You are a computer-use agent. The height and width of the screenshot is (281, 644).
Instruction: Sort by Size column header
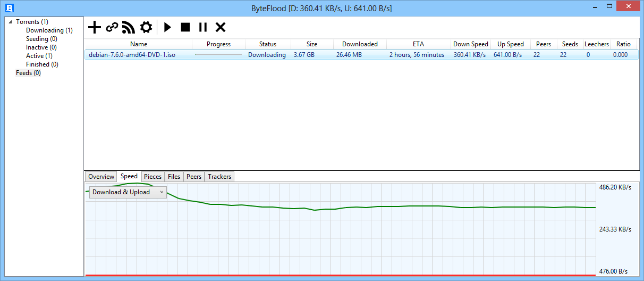tap(312, 44)
